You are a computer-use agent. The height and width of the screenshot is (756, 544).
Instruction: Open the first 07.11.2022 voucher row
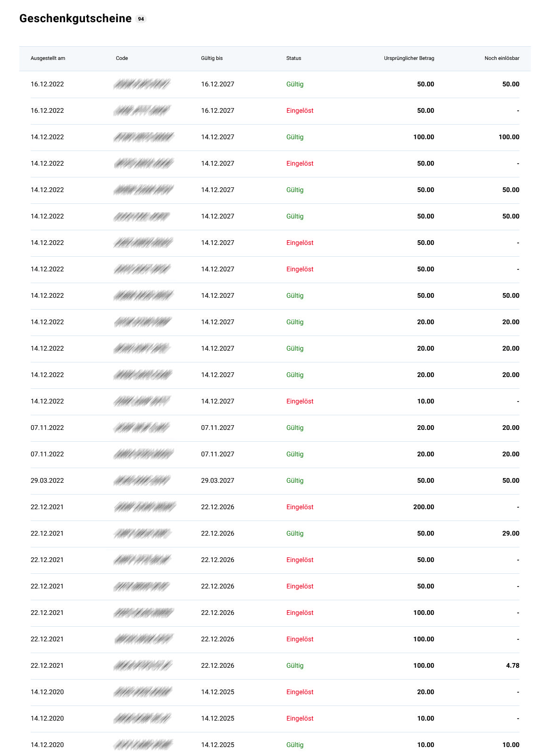[275, 428]
